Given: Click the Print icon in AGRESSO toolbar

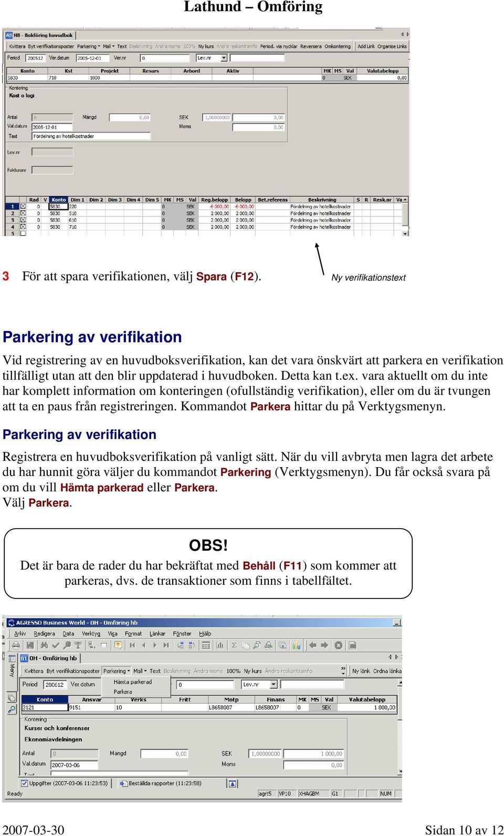Looking at the screenshot, I should coord(16,645).
